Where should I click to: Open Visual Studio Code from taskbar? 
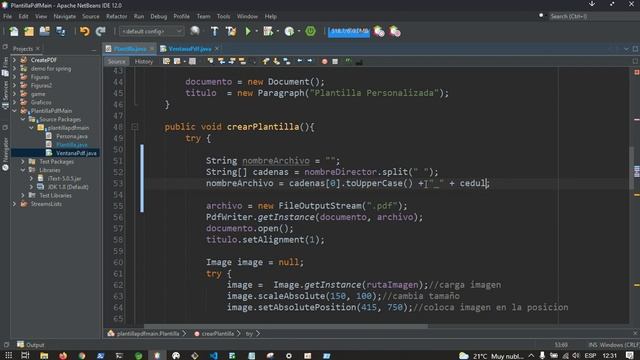click(213, 356)
